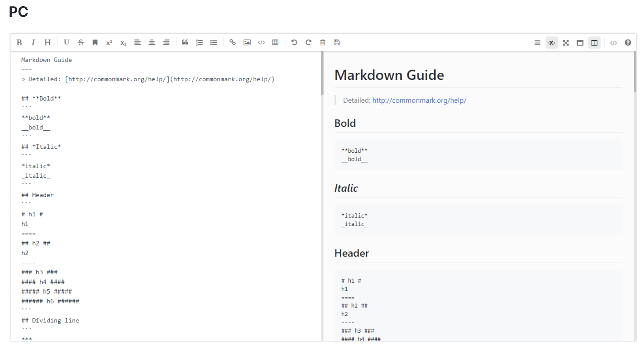The height and width of the screenshot is (349, 644).
Task: Click the '## h2 ##' editor line
Action: point(36,243)
